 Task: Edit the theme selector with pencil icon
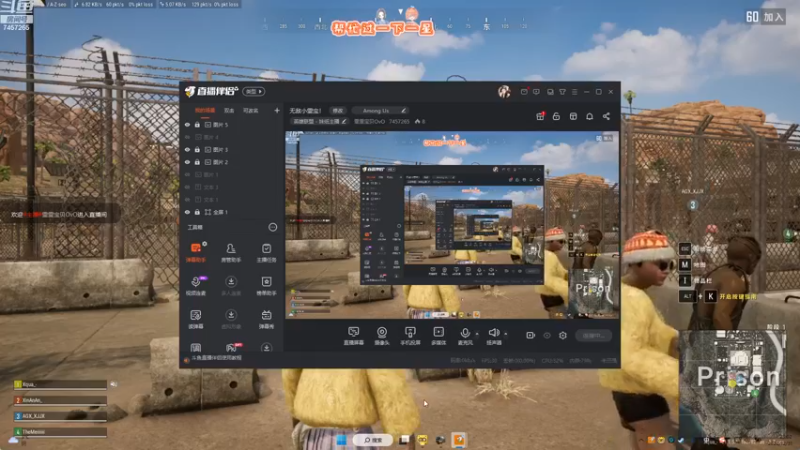click(319, 121)
